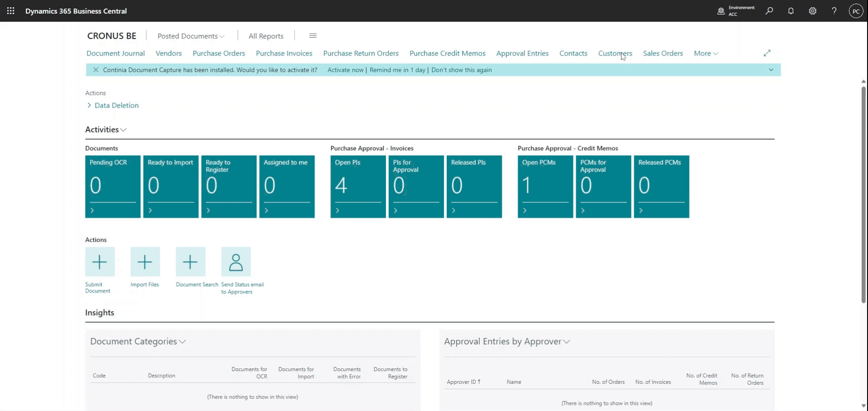
Task: Sort by Approver ID column header
Action: coord(464,382)
